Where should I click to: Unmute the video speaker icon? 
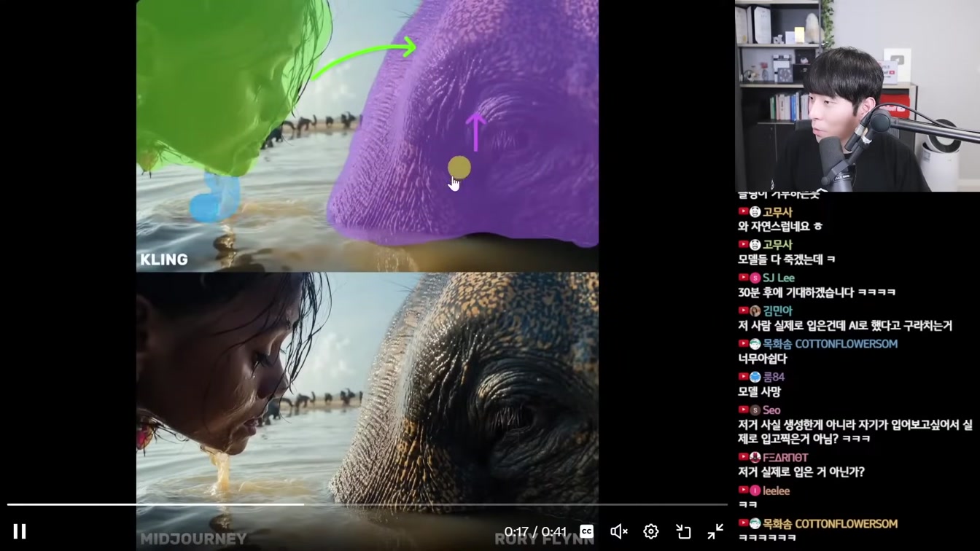click(618, 531)
